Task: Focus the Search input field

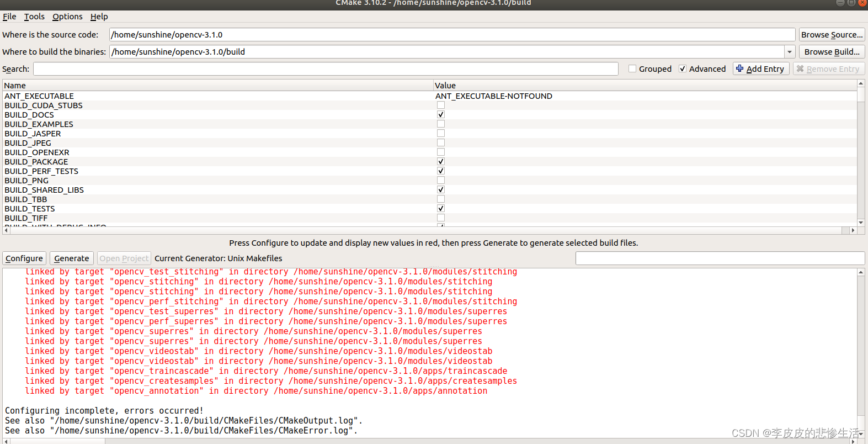Action: (326, 68)
